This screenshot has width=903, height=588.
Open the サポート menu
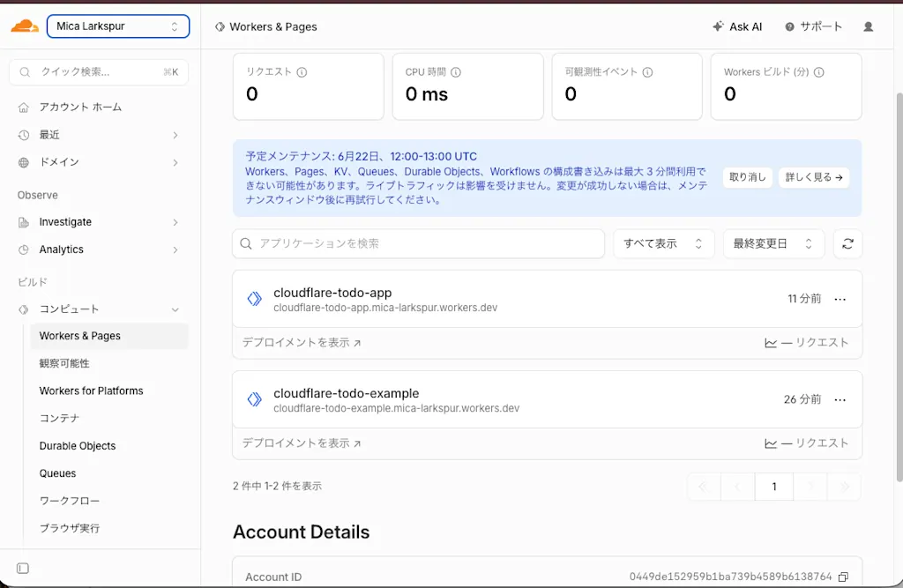(x=813, y=26)
